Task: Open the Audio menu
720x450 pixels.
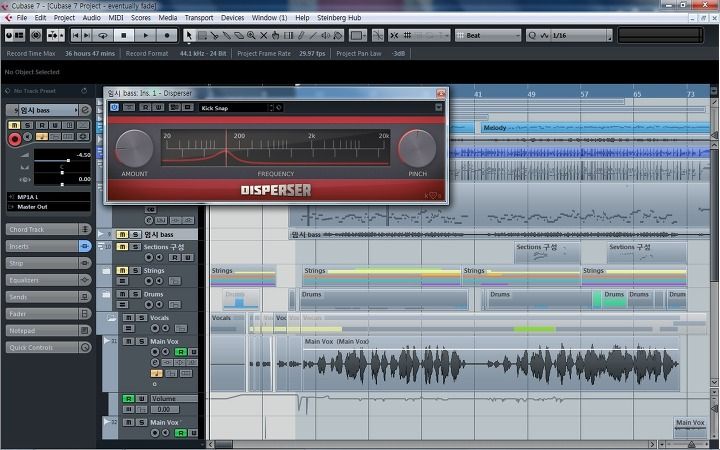Action: (x=91, y=17)
